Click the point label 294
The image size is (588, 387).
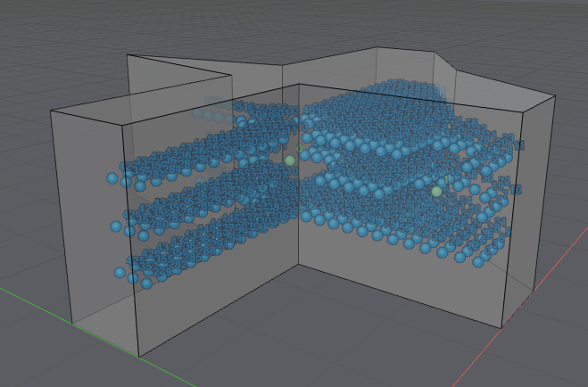coord(233,238)
